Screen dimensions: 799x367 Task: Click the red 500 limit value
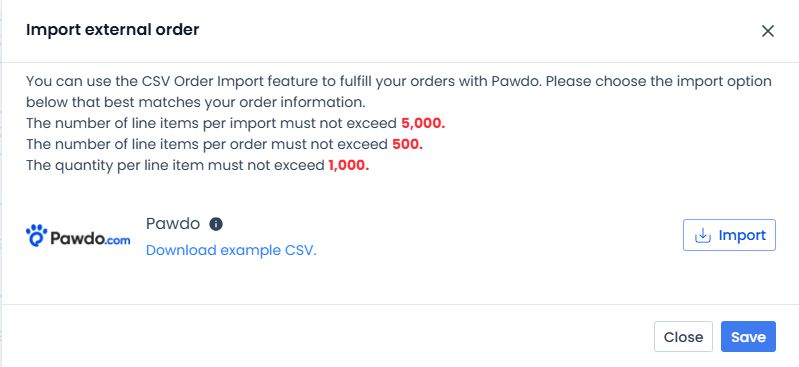pyautogui.click(x=407, y=145)
